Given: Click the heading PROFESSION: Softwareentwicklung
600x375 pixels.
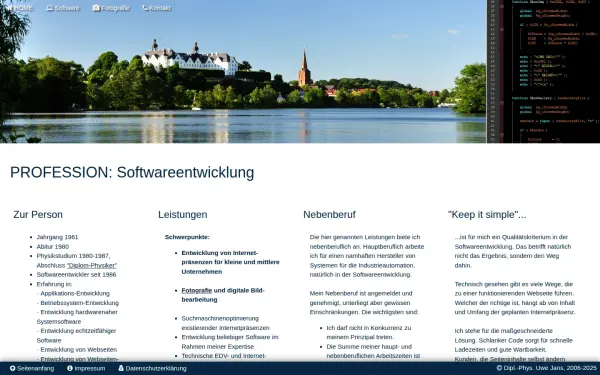Looking at the screenshot, I should pyautogui.click(x=132, y=173).
